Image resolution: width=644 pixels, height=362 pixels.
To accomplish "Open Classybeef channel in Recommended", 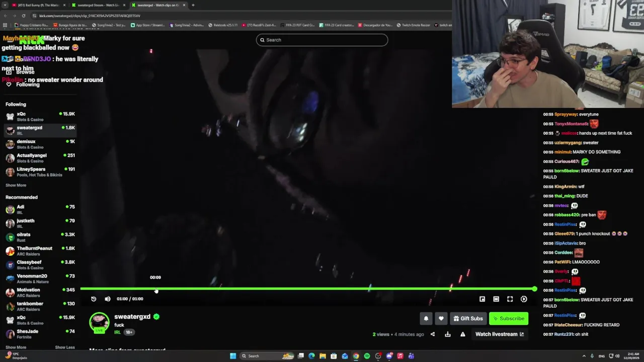I will (x=40, y=264).
